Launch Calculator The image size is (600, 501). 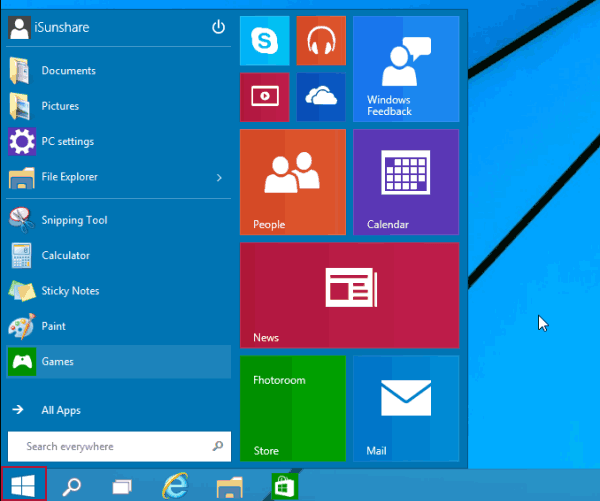pyautogui.click(x=119, y=255)
